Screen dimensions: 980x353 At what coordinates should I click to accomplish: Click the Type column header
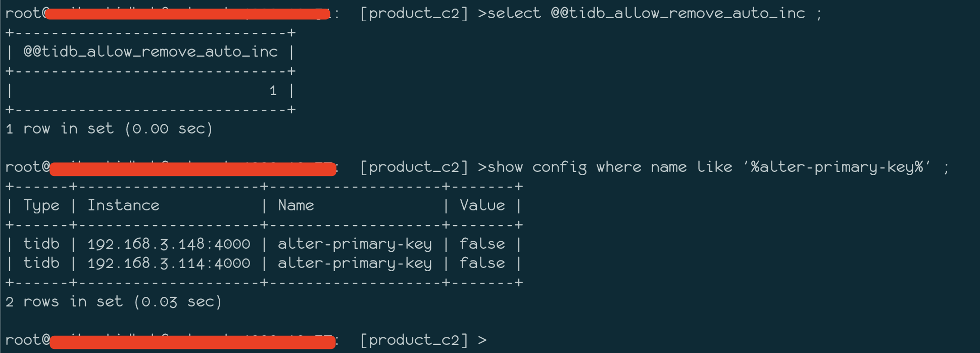pyautogui.click(x=41, y=205)
